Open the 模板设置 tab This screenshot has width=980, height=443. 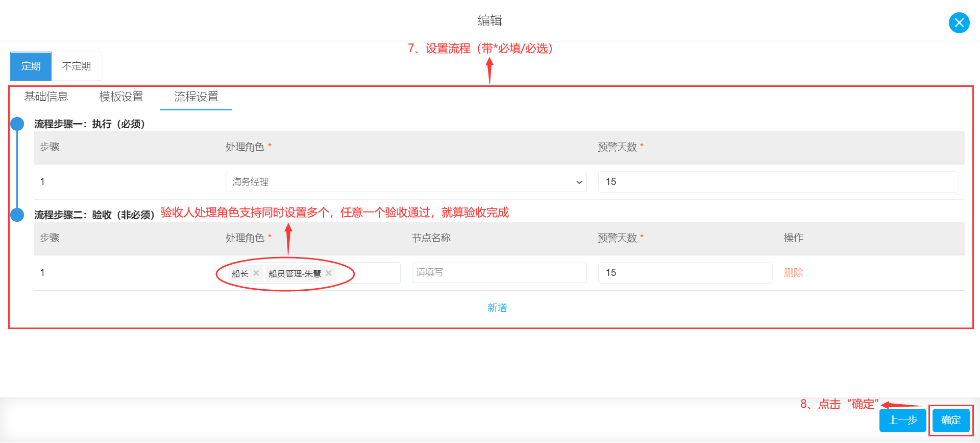(121, 97)
